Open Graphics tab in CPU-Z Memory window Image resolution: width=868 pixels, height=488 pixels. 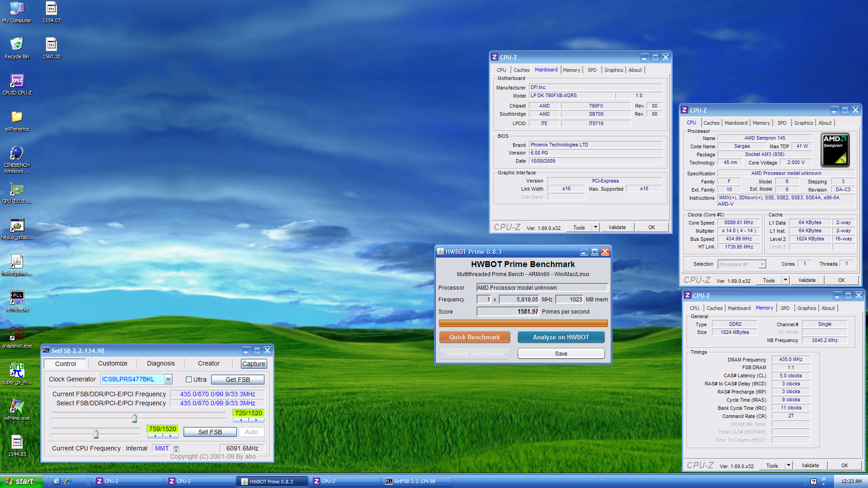tap(807, 308)
